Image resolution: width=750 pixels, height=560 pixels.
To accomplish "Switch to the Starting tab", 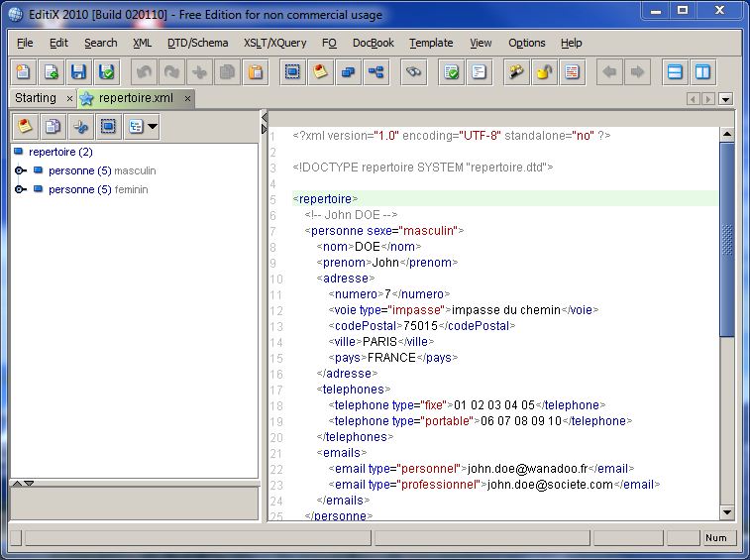I will coord(36,98).
